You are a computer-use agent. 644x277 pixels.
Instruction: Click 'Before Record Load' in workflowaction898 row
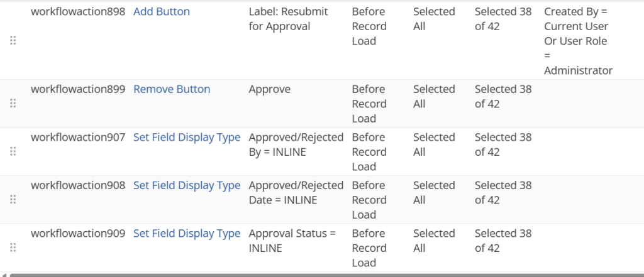coord(369,26)
